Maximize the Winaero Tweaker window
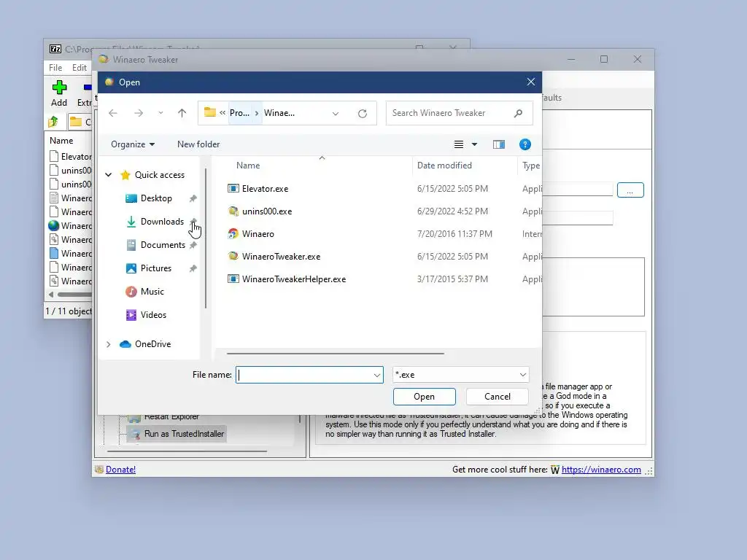The height and width of the screenshot is (560, 747). (x=604, y=59)
